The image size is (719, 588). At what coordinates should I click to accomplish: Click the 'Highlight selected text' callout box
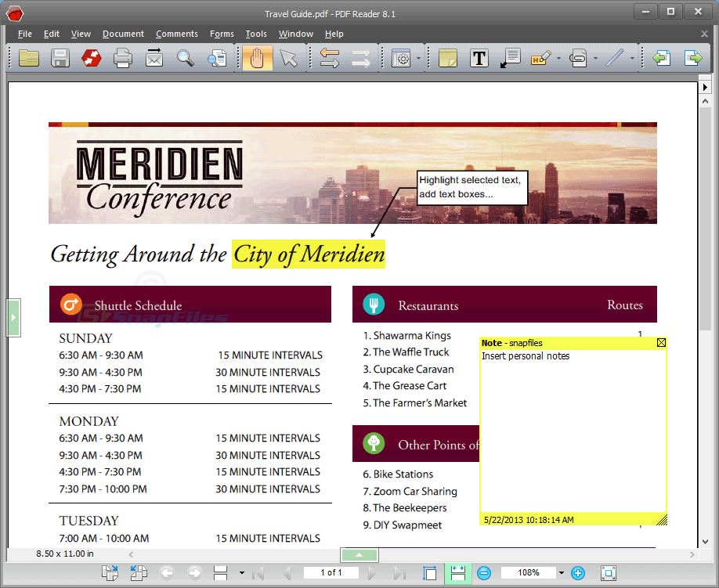(x=472, y=187)
